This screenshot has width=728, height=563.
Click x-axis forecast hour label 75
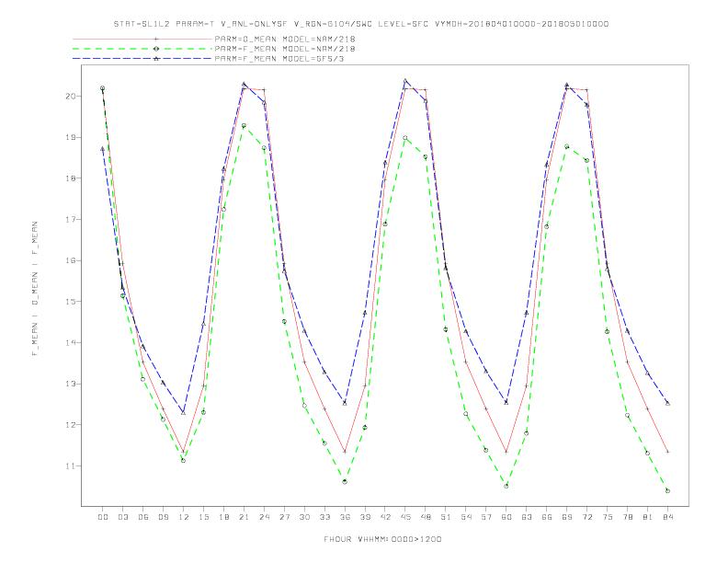coord(608,517)
